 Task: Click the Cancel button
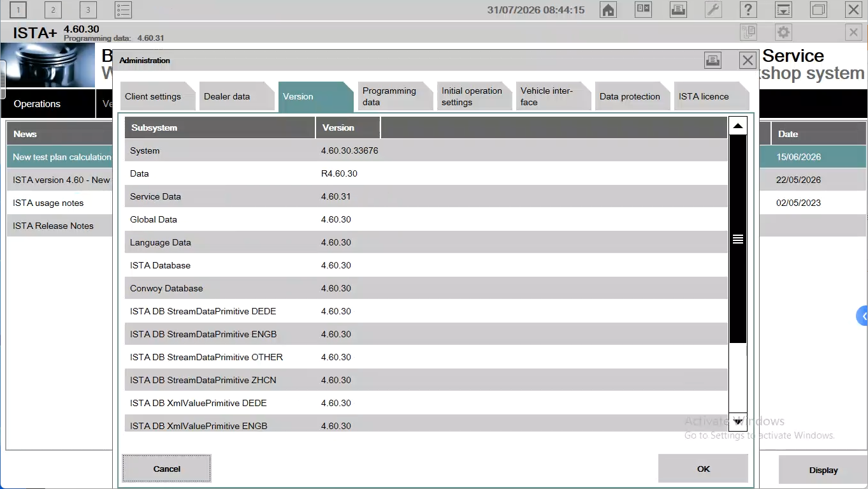tap(167, 469)
